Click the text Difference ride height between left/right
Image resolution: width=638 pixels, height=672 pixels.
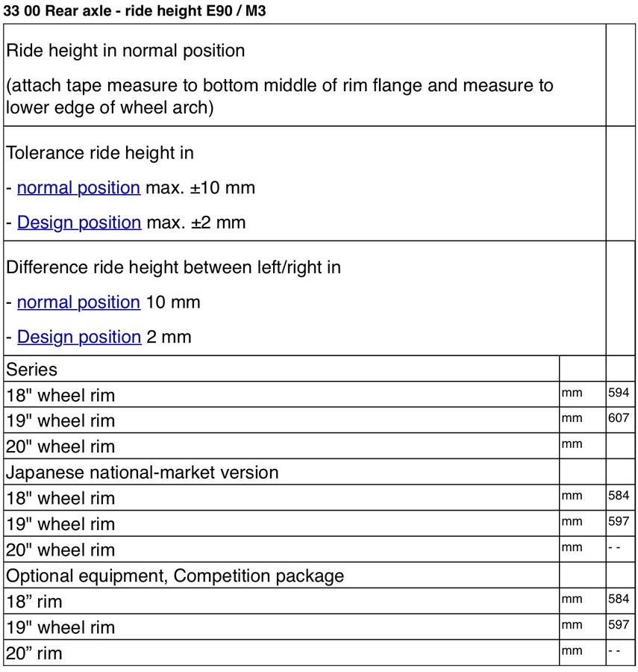pos(173,267)
